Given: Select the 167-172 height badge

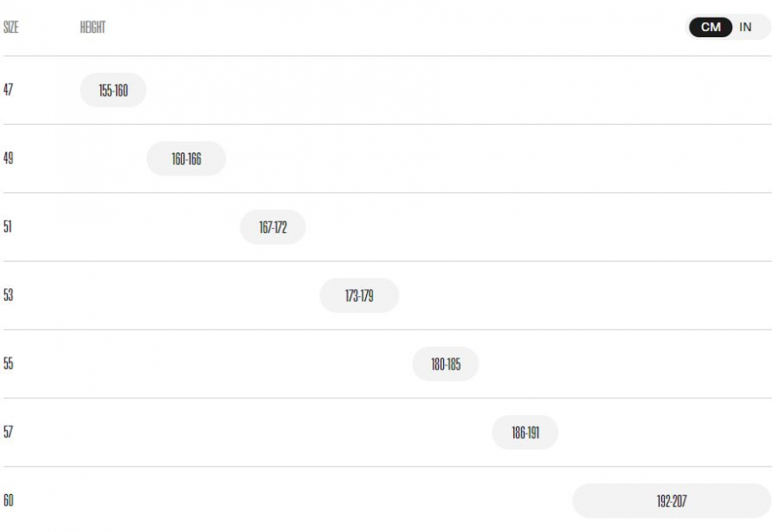Looking at the screenshot, I should [x=273, y=227].
